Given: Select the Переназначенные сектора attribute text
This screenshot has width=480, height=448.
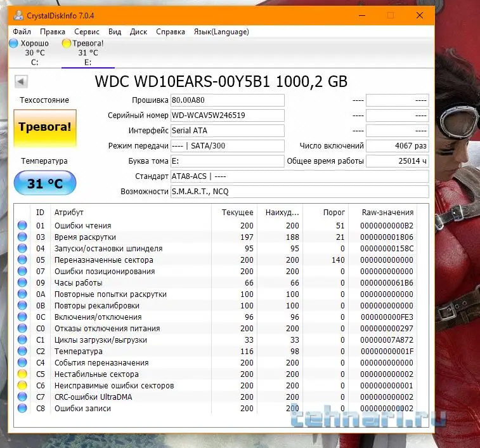Looking at the screenshot, I should (x=104, y=260).
